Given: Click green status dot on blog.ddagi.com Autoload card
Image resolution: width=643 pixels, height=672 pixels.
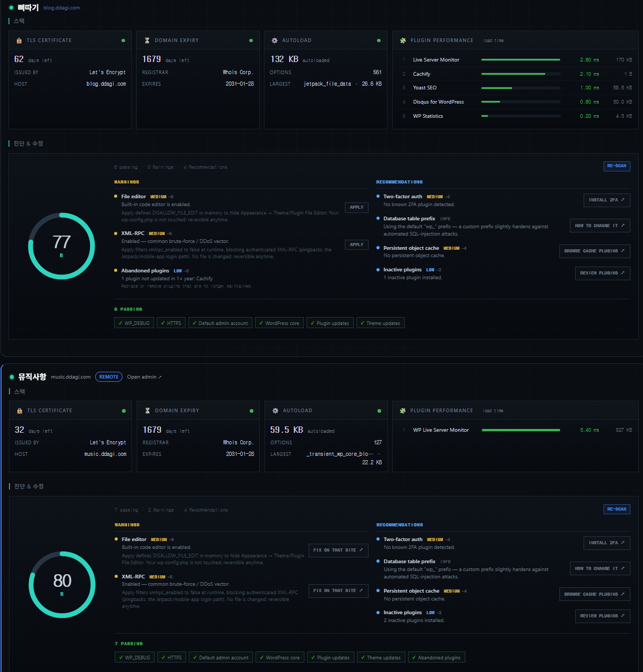Looking at the screenshot, I should pyautogui.click(x=379, y=40).
